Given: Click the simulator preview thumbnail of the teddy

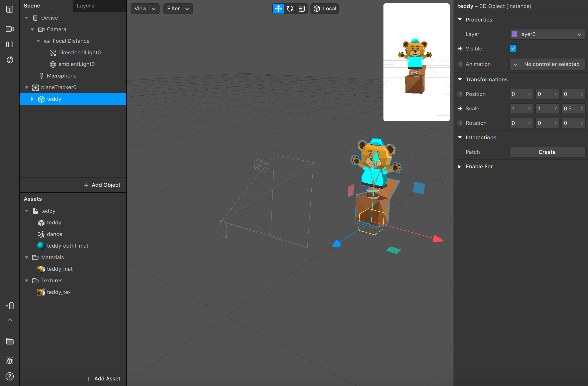Looking at the screenshot, I should pyautogui.click(x=416, y=62).
